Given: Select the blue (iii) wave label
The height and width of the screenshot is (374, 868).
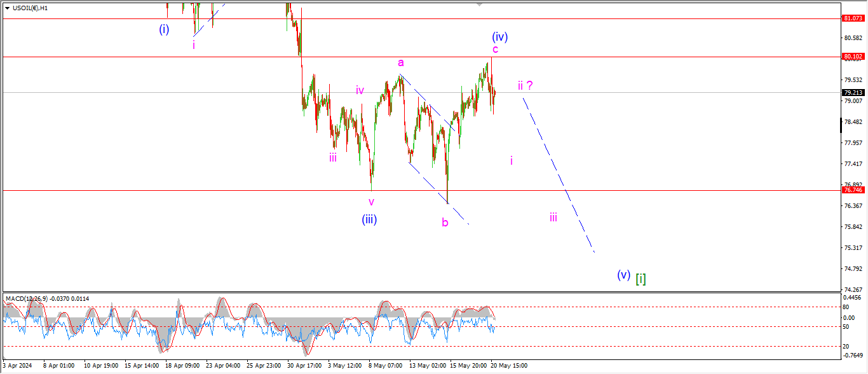Looking at the screenshot, I should (x=370, y=219).
